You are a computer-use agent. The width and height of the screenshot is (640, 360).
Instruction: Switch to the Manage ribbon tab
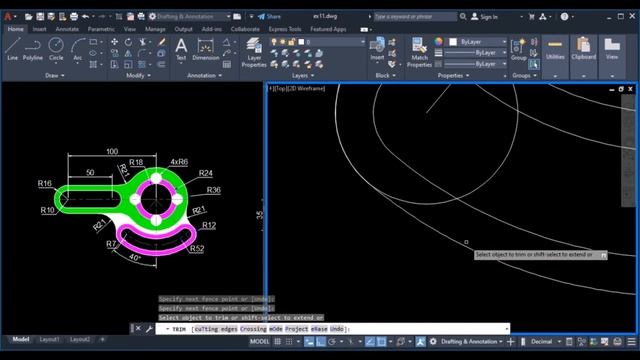[155, 29]
